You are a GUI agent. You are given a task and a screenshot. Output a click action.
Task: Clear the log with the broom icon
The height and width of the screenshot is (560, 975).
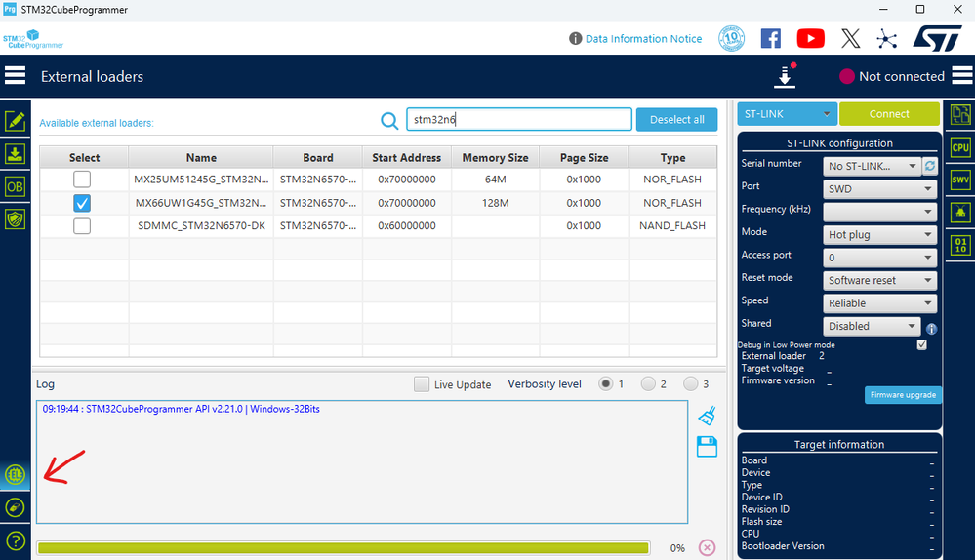[x=707, y=416]
